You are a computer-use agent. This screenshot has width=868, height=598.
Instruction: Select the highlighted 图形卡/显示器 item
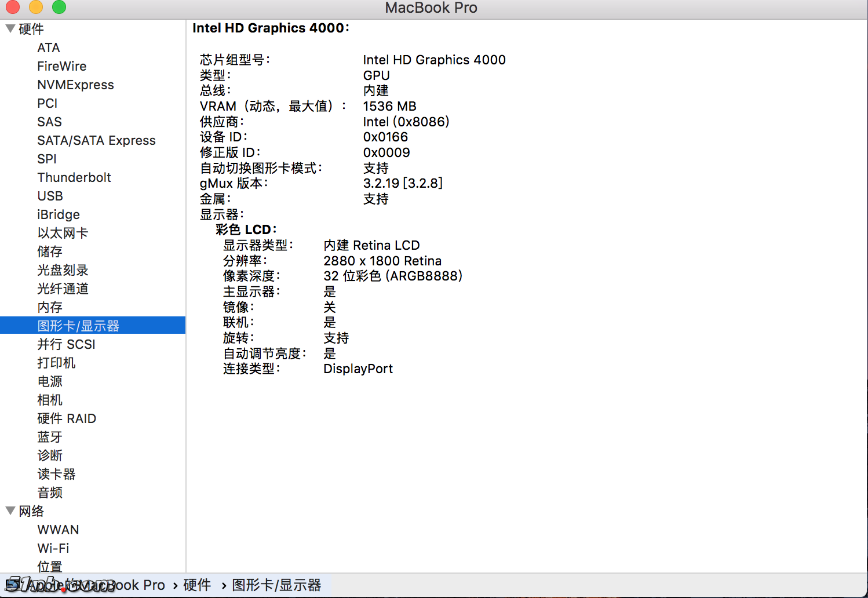point(78,326)
